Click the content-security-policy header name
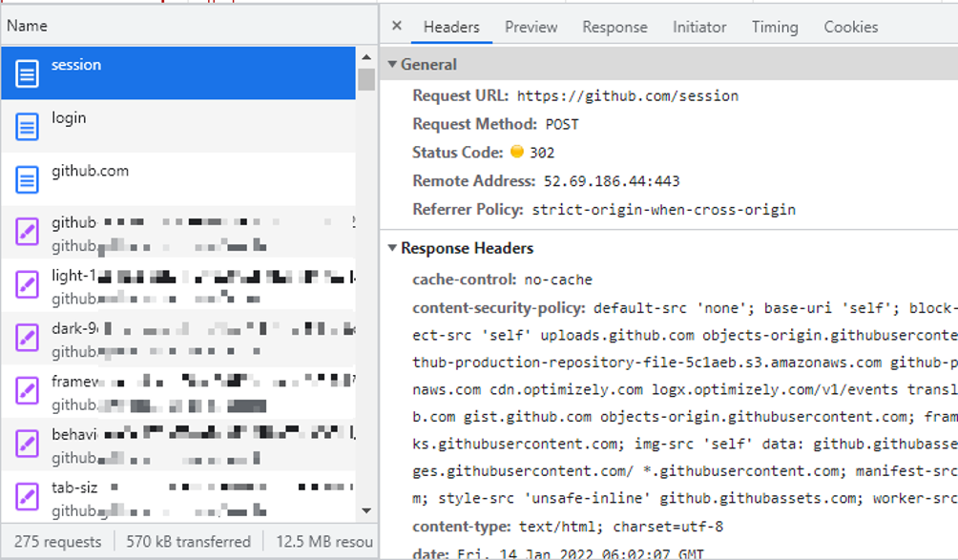This screenshot has height=560, width=958. pos(498,308)
